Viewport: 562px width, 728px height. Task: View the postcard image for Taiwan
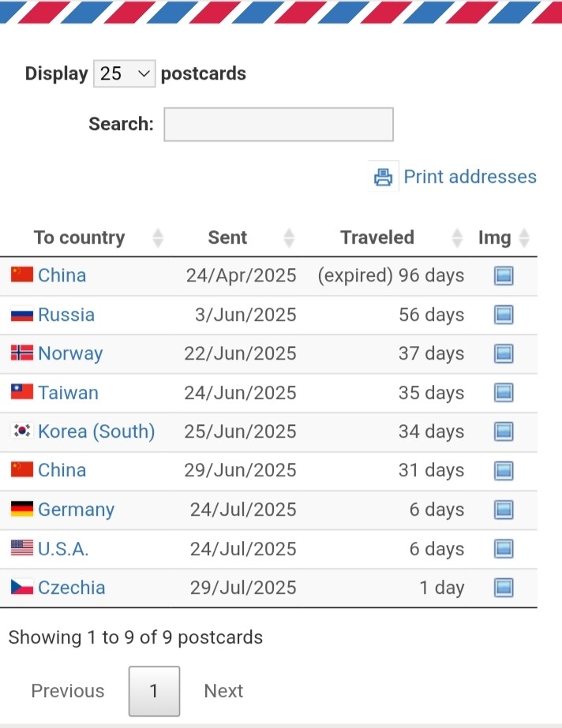(504, 393)
